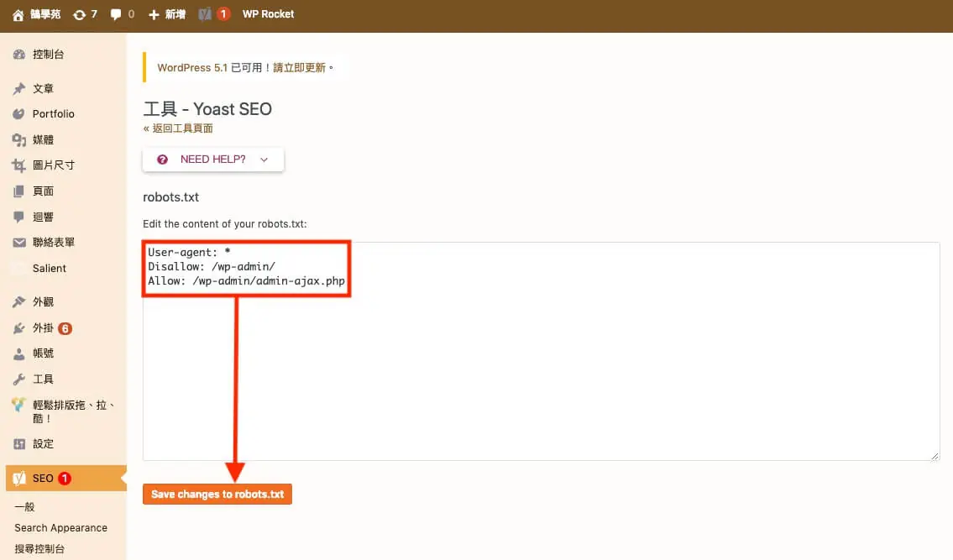Open the comments bubble icon in admin bar

(x=116, y=14)
